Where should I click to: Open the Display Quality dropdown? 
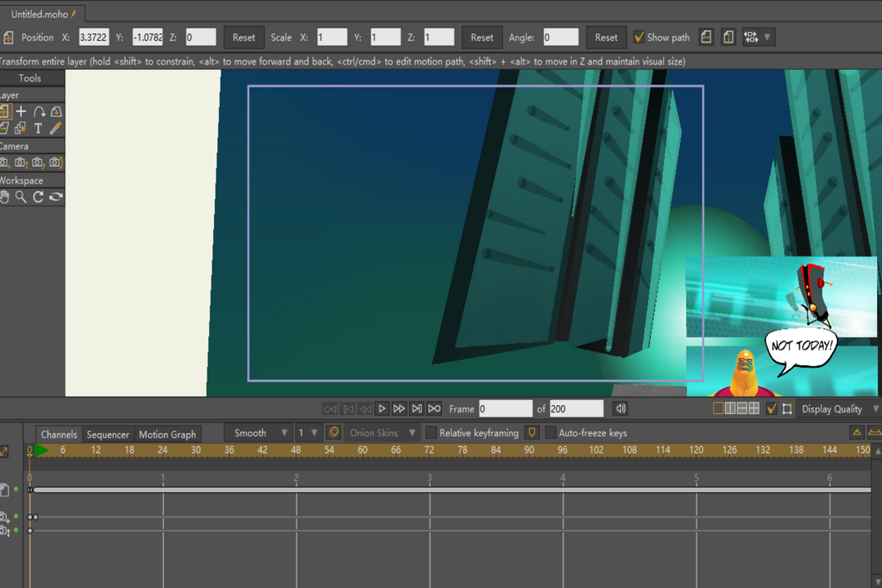838,409
